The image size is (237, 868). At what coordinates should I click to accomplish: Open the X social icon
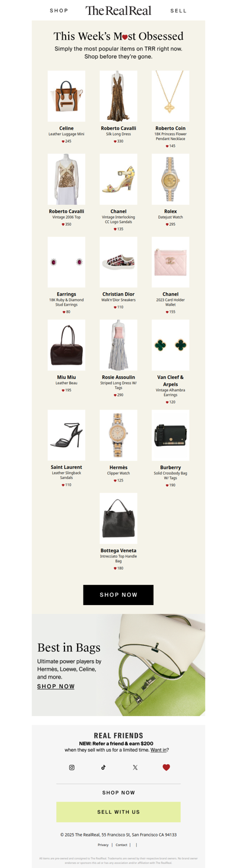pyautogui.click(x=135, y=767)
